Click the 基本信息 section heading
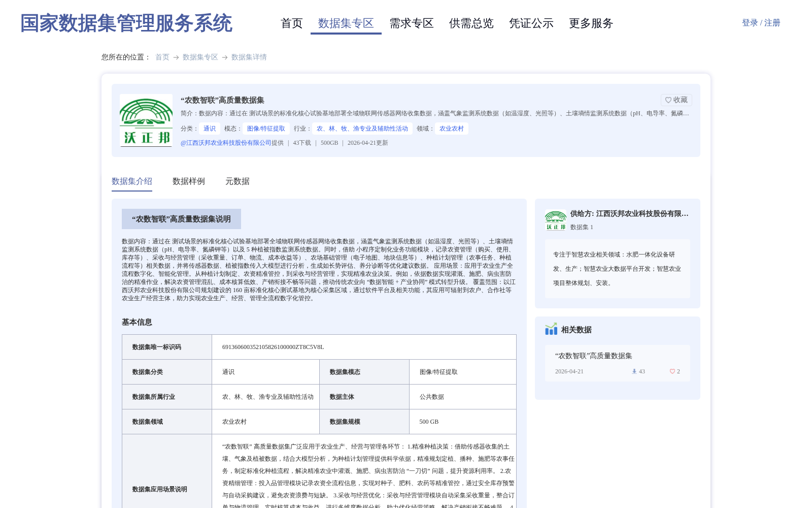Screen dimensions: 812x508 click(137, 322)
